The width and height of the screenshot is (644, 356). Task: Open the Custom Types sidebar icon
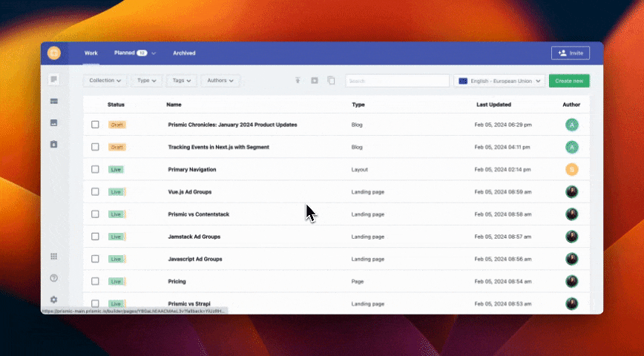point(54,101)
